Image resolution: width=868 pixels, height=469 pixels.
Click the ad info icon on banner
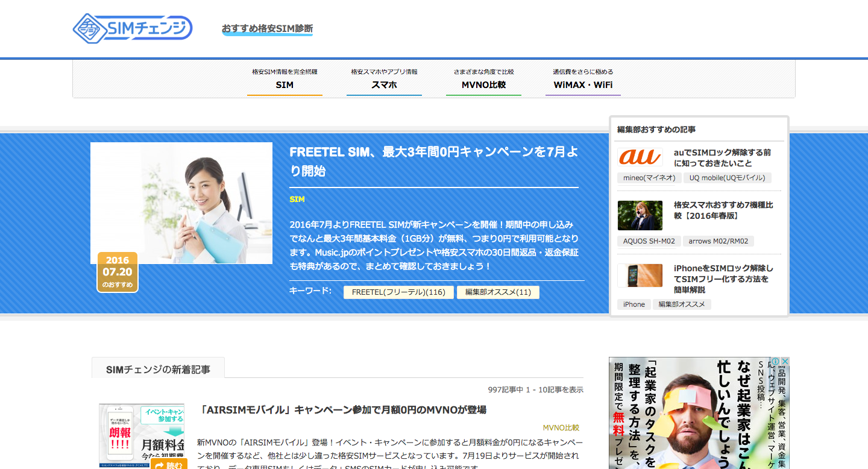pyautogui.click(x=776, y=362)
